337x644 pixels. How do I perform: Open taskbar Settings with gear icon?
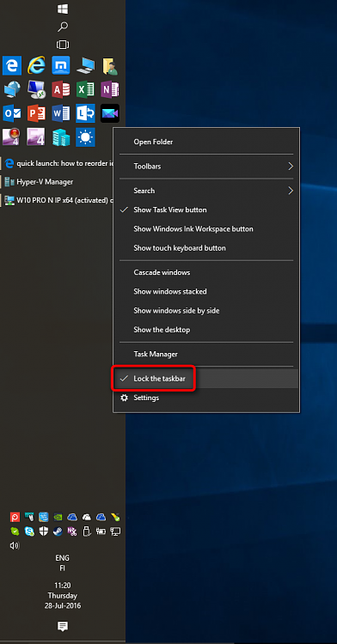pos(205,398)
